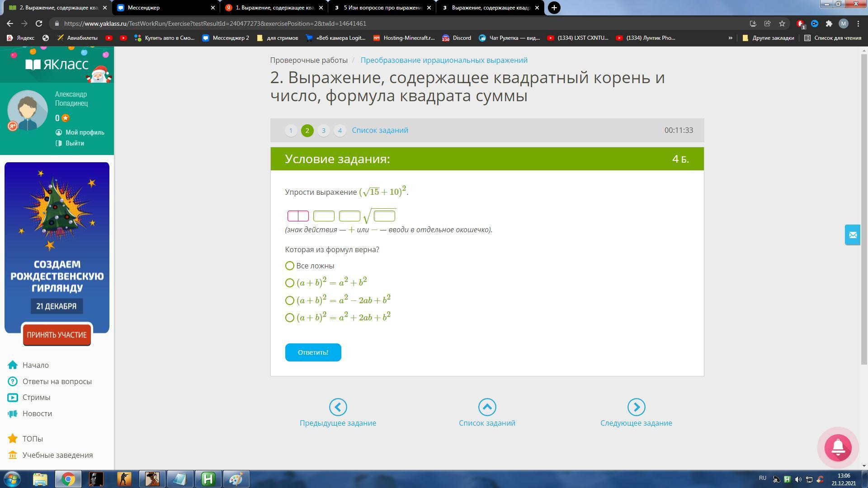
Task: Click the next task arrow circle
Action: click(x=636, y=407)
